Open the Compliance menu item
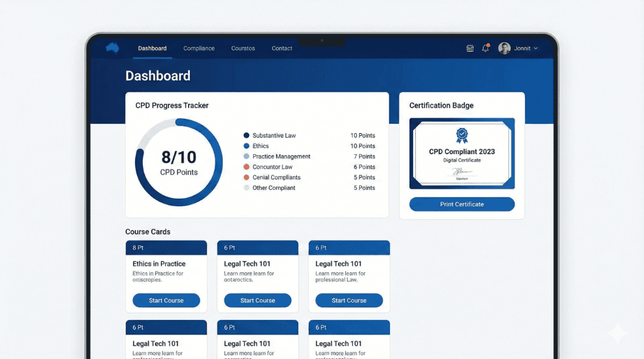Screen dimensions: 644x359 click(199, 48)
